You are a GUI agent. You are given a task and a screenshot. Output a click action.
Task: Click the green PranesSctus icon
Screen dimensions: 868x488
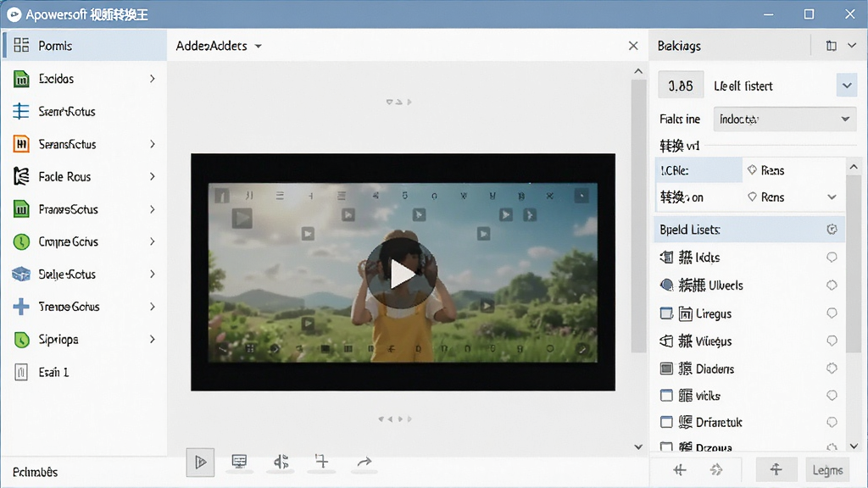[21, 209]
